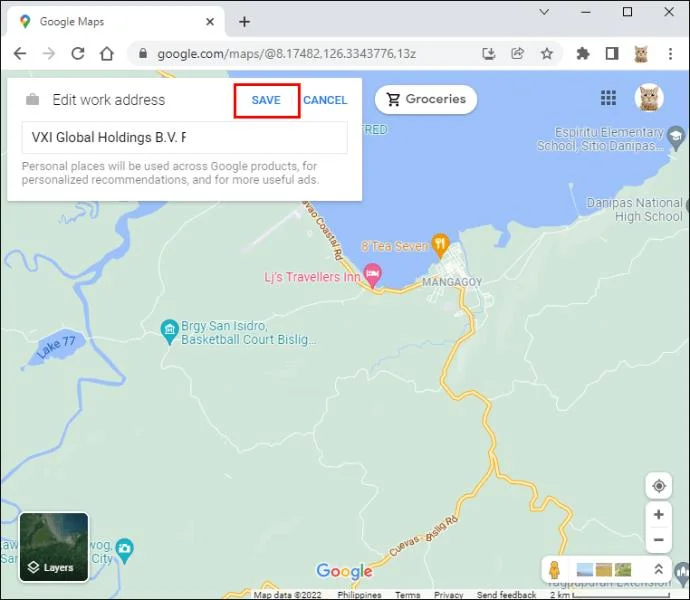Go back to the previous page
Image resolution: width=690 pixels, height=600 pixels.
click(20, 54)
